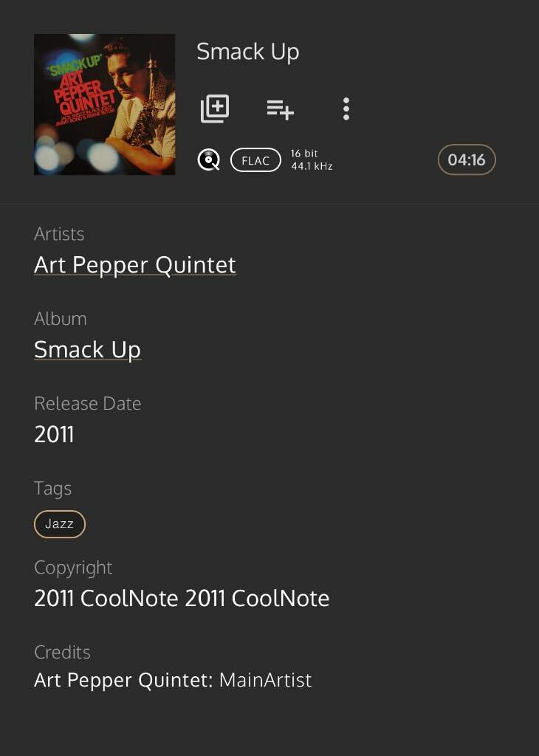Add Smack Up to play queue
The image size is (539, 756).
point(280,109)
